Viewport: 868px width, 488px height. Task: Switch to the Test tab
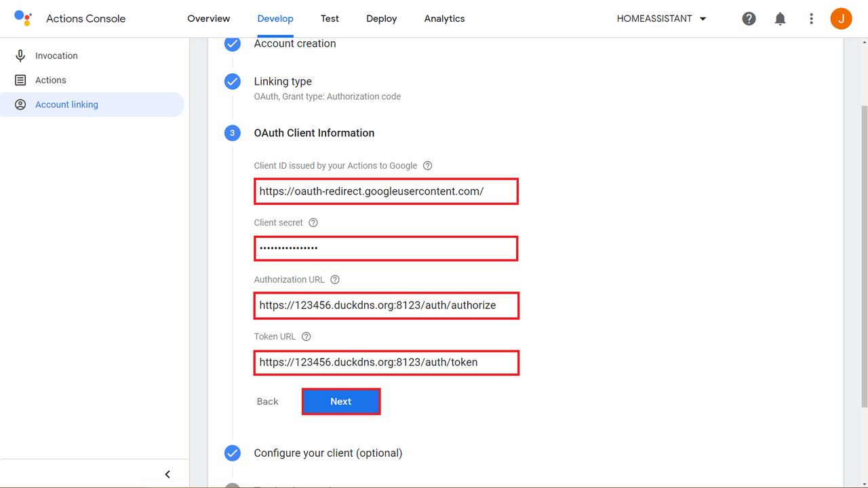(x=330, y=19)
